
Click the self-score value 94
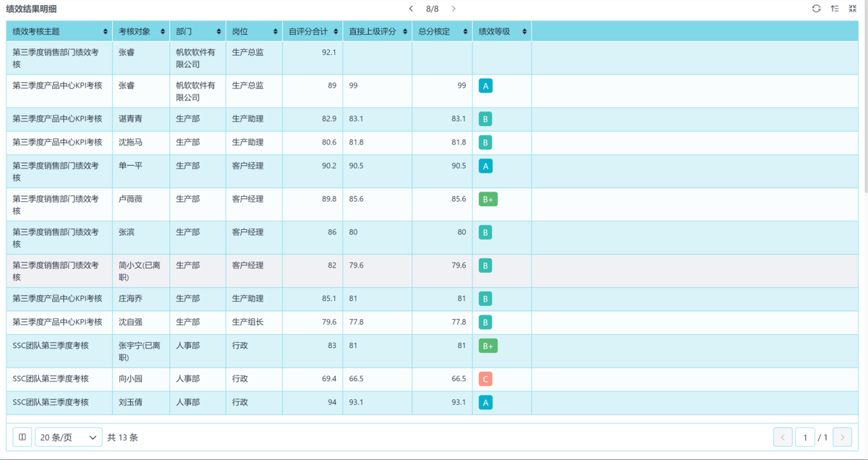[x=332, y=402]
